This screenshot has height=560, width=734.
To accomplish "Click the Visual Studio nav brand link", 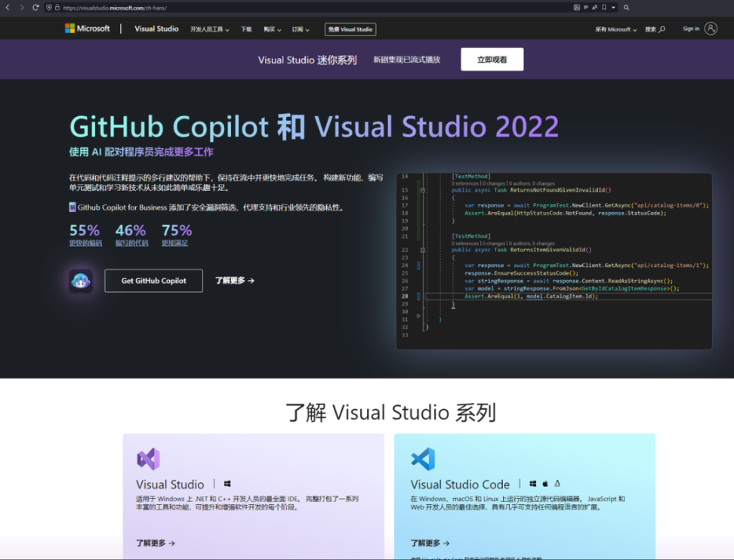I will pos(156,29).
